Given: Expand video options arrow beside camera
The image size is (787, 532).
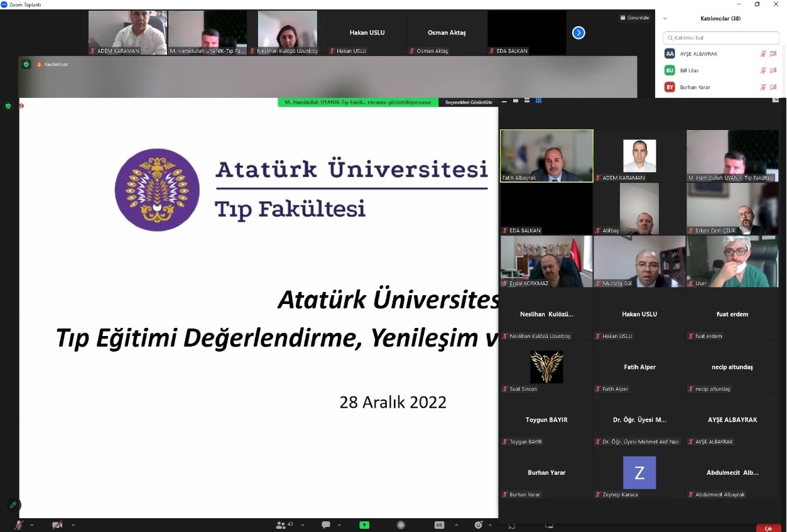Looking at the screenshot, I should [x=73, y=525].
